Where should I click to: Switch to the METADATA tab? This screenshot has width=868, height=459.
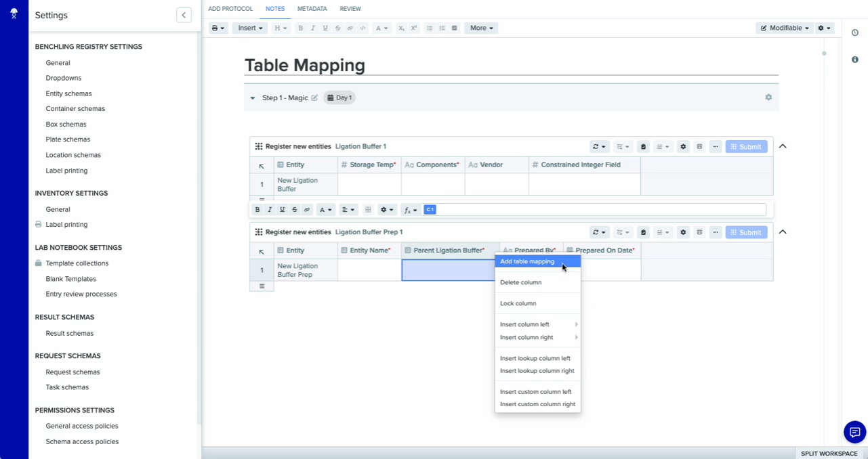(312, 9)
